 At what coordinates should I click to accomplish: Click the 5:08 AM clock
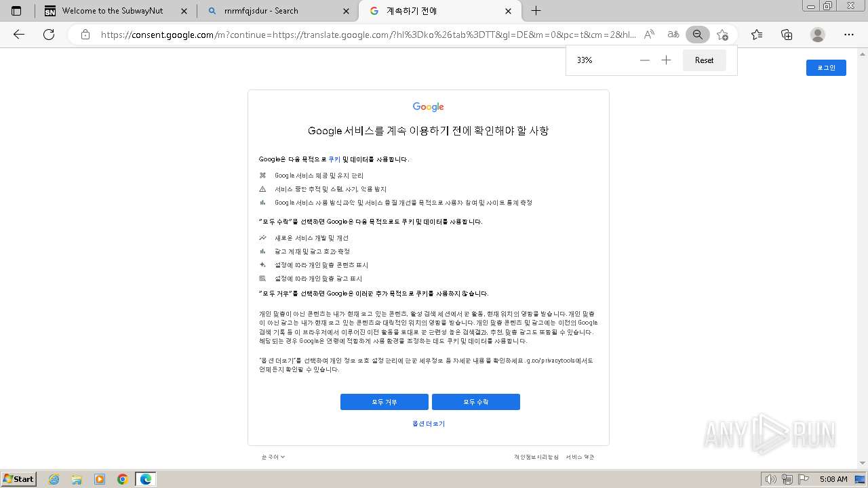tap(833, 479)
